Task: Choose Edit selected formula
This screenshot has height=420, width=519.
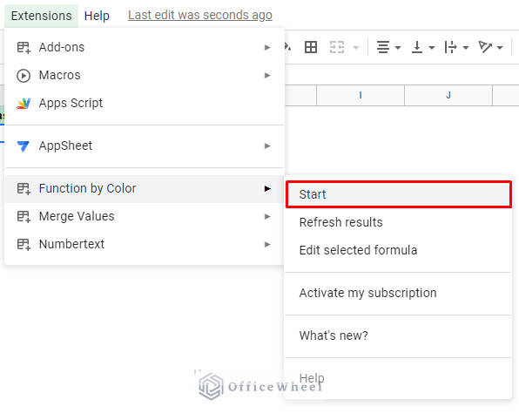Action: pos(399,250)
